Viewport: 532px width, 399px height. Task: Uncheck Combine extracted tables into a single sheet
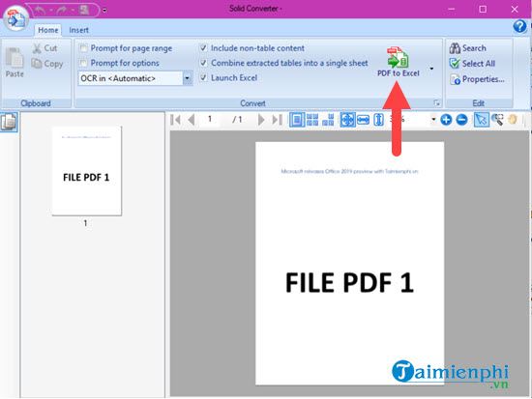[203, 63]
